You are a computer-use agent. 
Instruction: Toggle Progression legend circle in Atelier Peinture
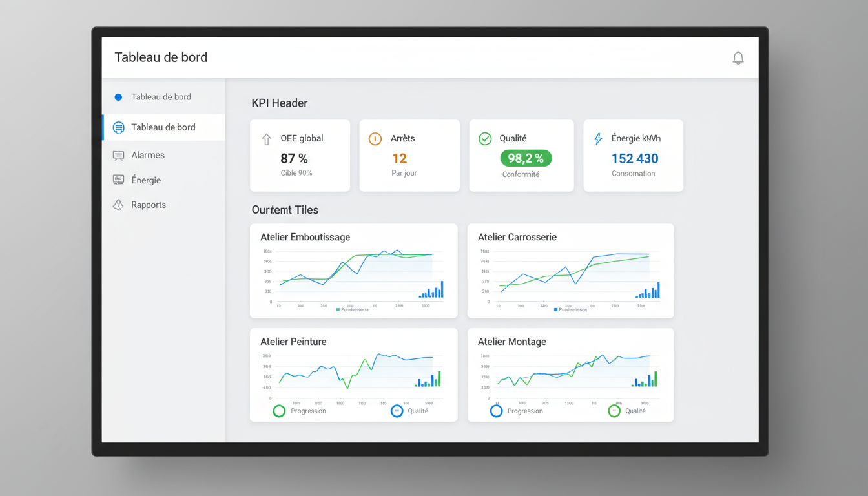(279, 411)
